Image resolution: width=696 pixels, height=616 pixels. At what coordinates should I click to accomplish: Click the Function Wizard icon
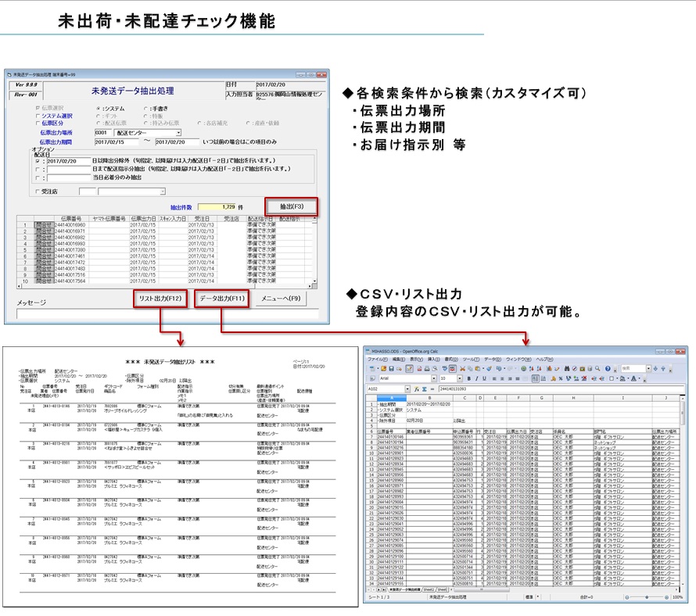(x=416, y=389)
